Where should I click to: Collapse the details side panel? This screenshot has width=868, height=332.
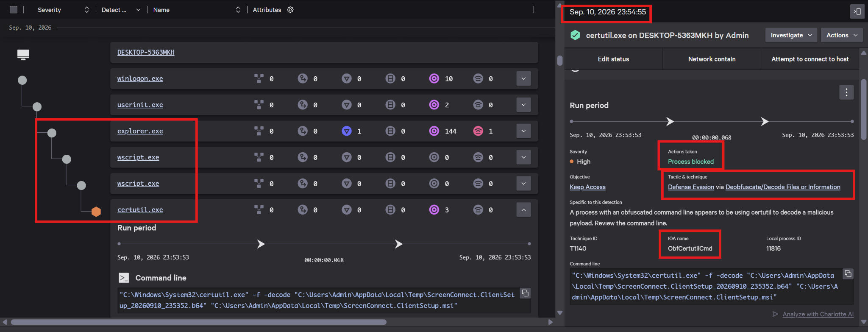[x=857, y=11]
